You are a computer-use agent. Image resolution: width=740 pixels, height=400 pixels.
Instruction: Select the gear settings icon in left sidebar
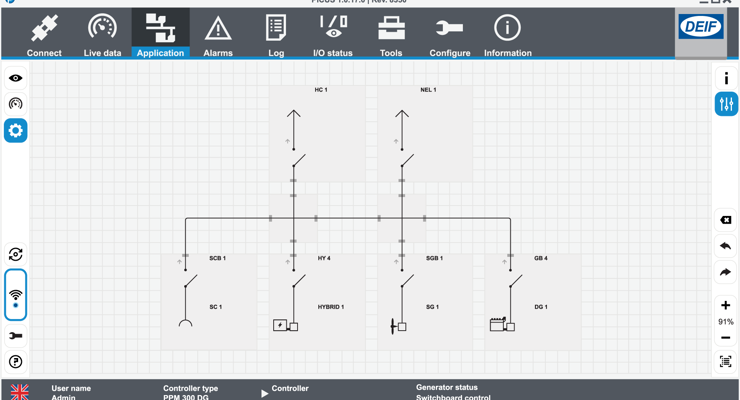coord(16,131)
